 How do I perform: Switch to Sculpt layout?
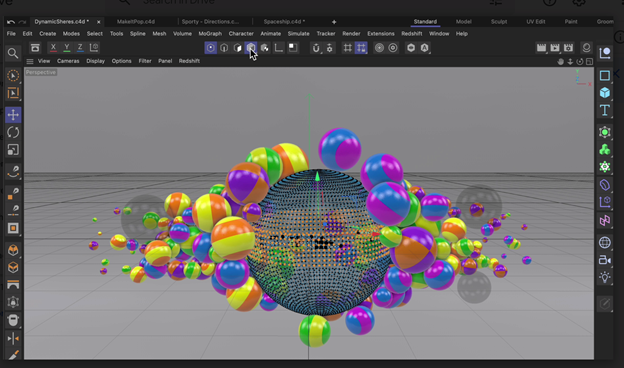pos(499,21)
